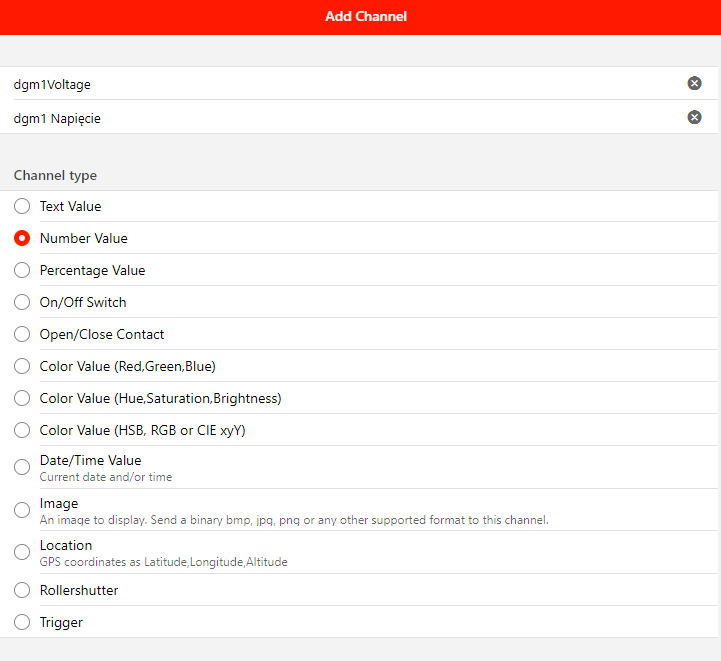Viewport: 721px width, 661px height.
Task: Click the 'Current date and/or time' description
Action: (106, 477)
